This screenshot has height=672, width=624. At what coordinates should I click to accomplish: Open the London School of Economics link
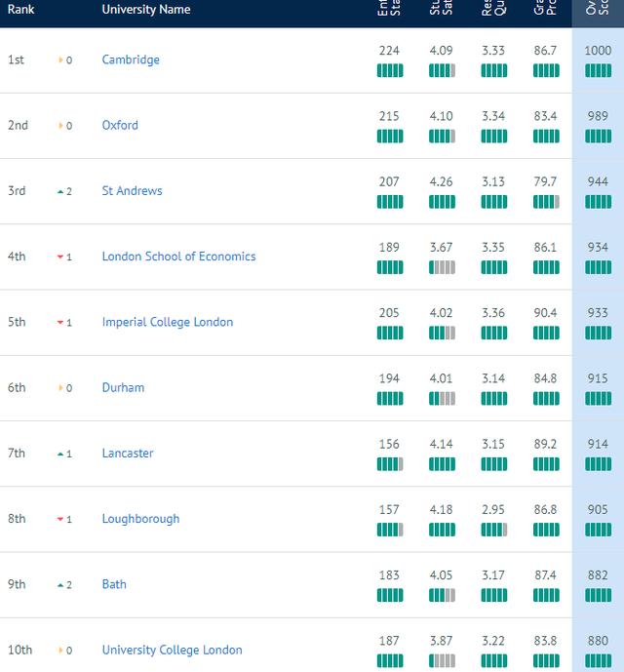[178, 257]
